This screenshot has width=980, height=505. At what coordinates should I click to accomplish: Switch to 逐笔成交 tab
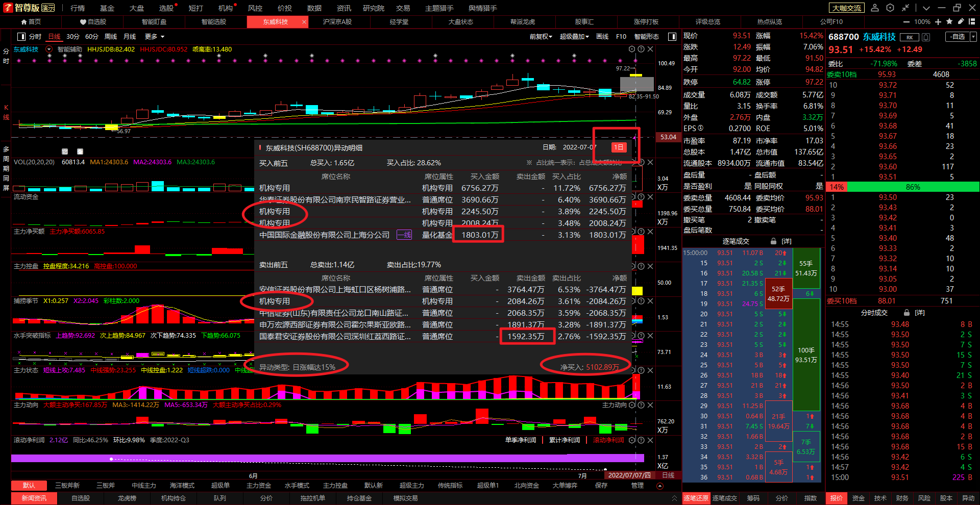724,498
